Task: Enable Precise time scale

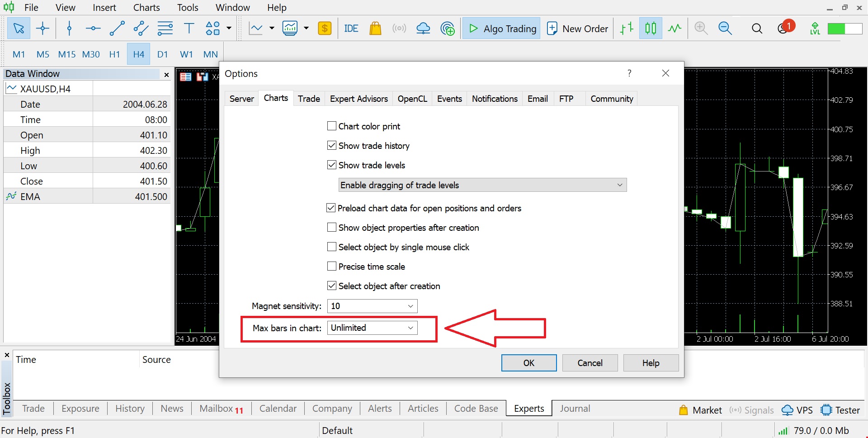Action: (331, 266)
